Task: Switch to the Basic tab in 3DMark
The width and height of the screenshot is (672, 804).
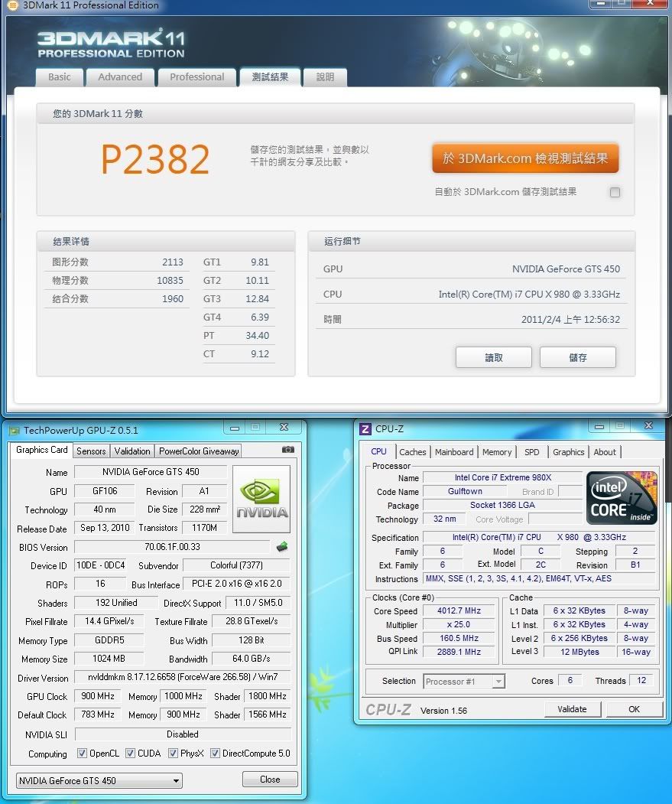Action: 60,77
